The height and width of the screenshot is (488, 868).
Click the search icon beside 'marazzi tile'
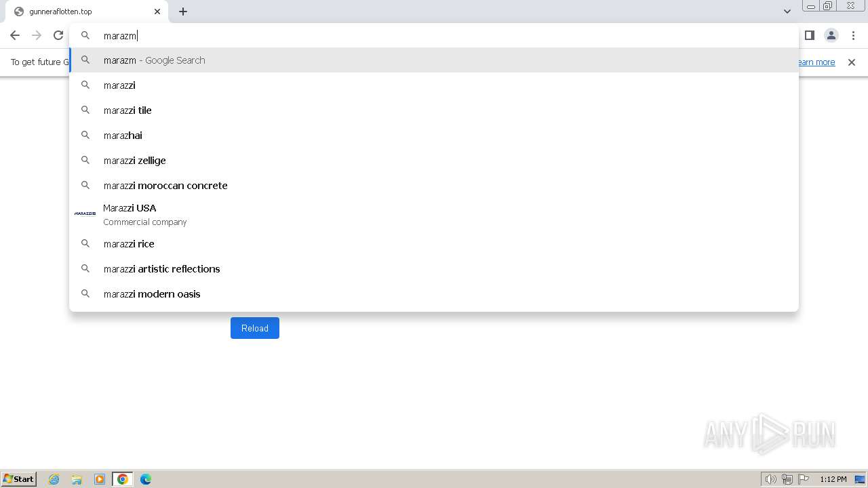[85, 110]
